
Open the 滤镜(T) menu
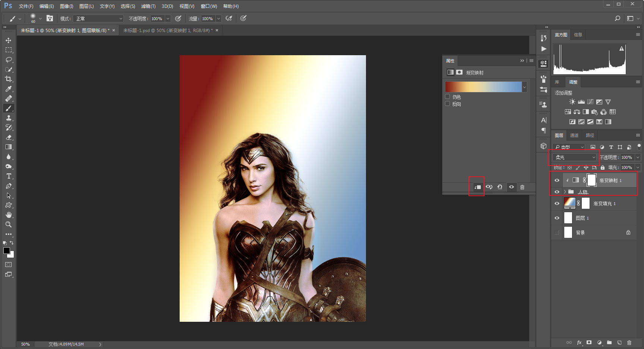pos(148,6)
